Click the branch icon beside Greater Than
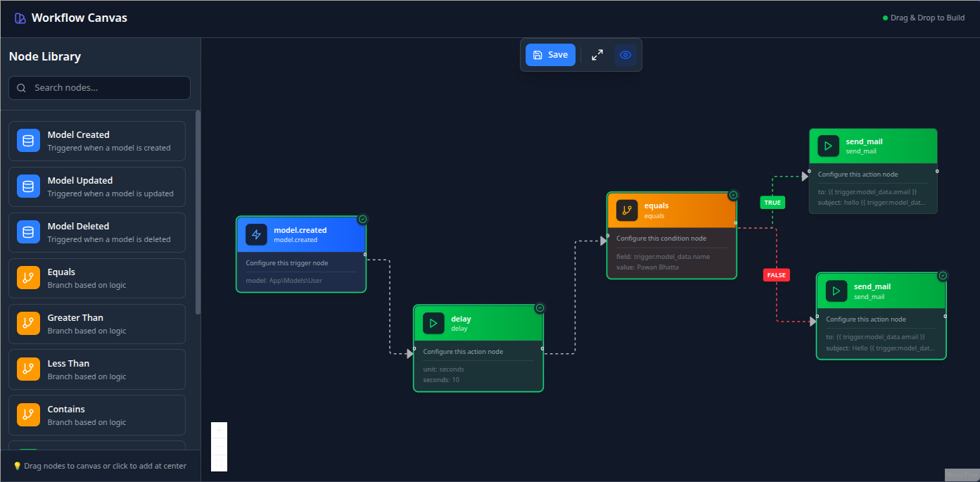 [27, 323]
